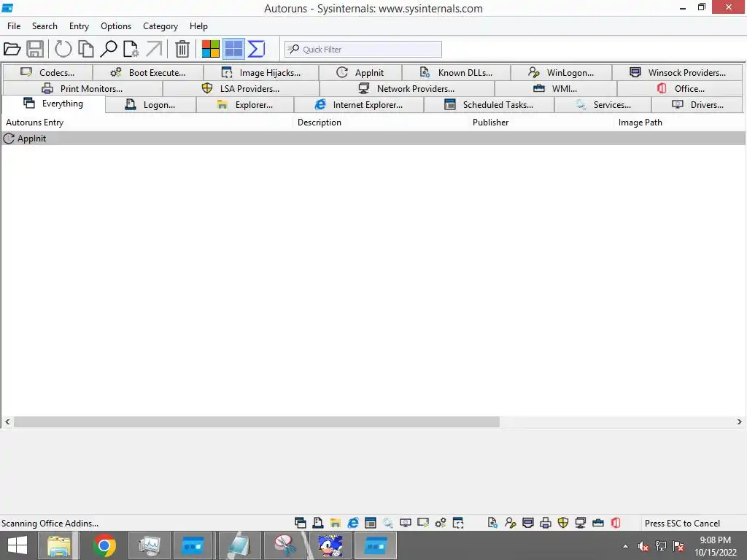Open the Search menu
This screenshot has width=747, height=560.
44,26
